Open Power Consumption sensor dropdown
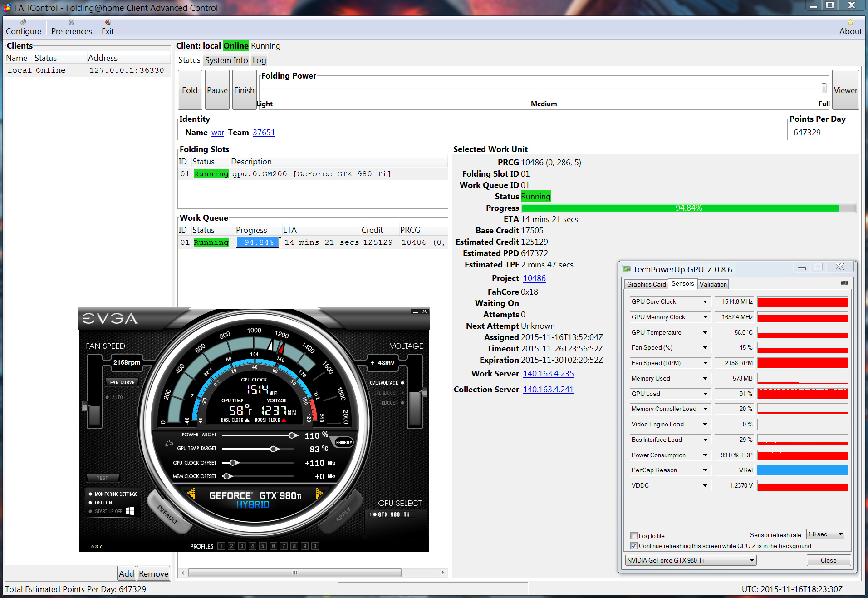Image resolution: width=868 pixels, height=598 pixels. click(x=705, y=455)
